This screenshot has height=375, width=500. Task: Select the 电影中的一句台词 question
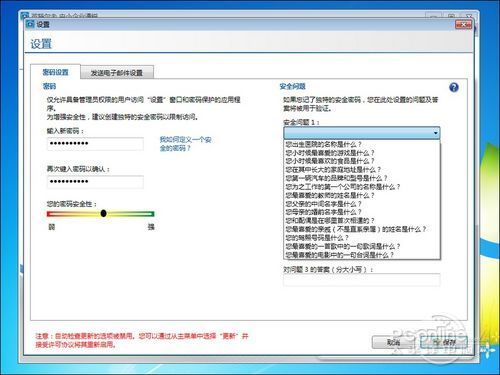(x=362, y=255)
